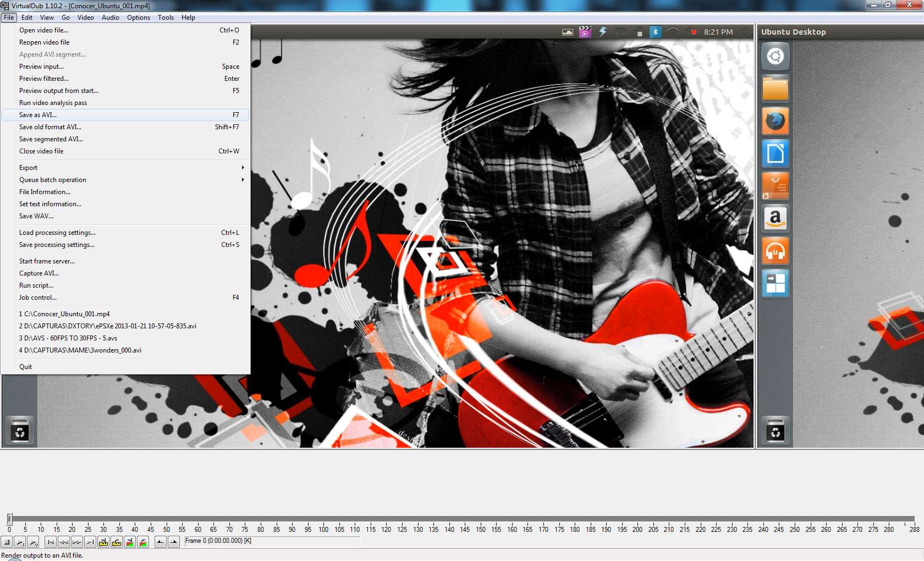
Task: Expand the Queue batch operation submenu
Action: click(125, 180)
